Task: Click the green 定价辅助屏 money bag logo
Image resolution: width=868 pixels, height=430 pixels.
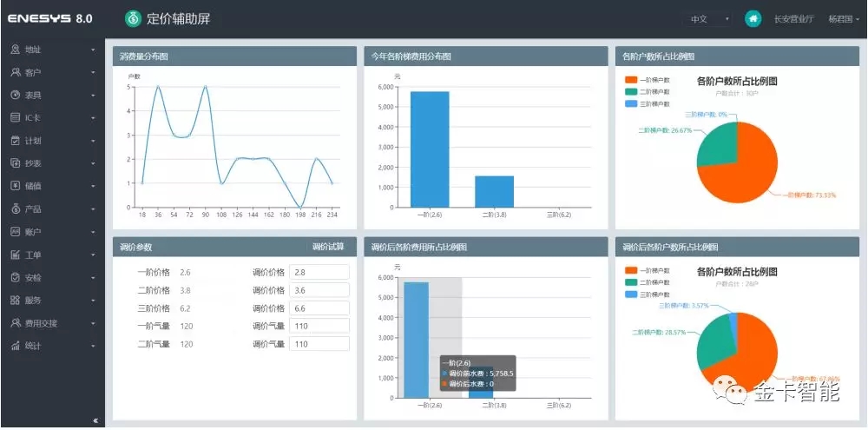Action: pos(134,19)
